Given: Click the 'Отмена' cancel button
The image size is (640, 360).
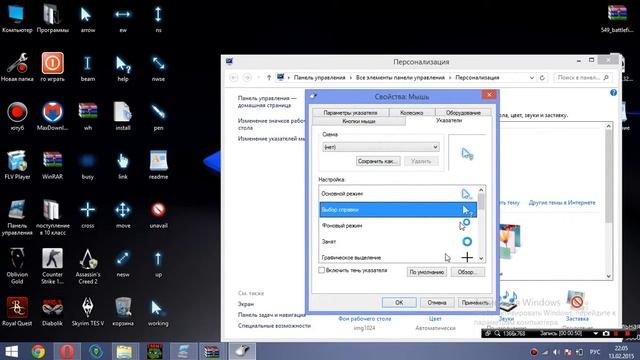Looking at the screenshot, I should point(436,302).
